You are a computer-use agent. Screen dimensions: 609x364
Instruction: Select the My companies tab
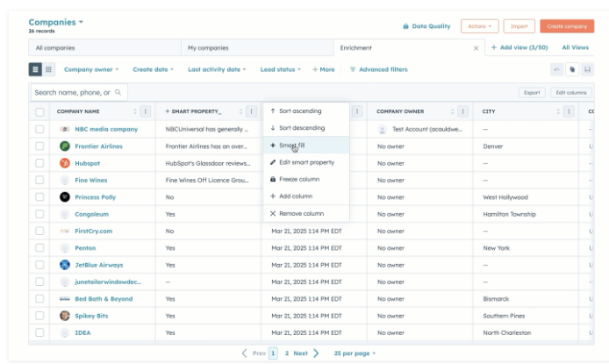pyautogui.click(x=257, y=47)
